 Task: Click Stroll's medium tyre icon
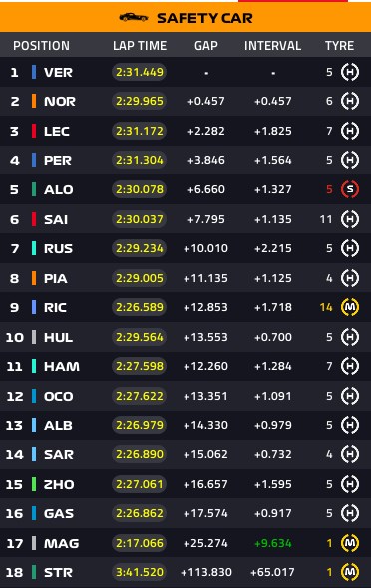coord(350,572)
